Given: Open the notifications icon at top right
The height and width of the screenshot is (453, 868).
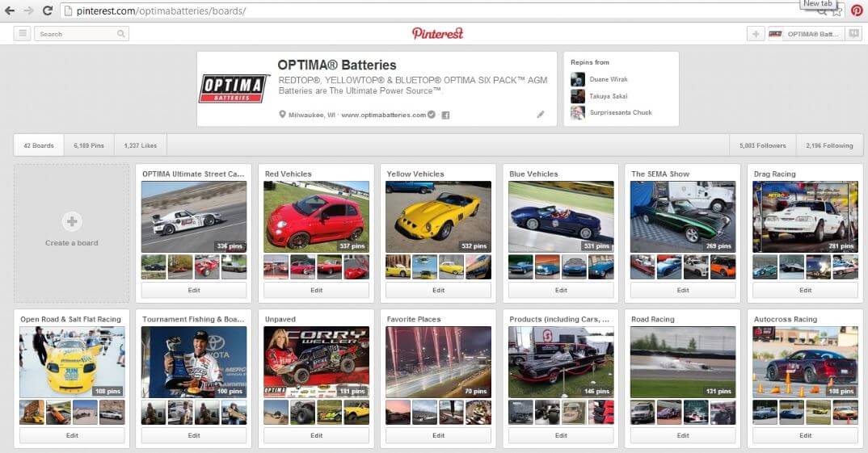Looking at the screenshot, I should pos(853,34).
